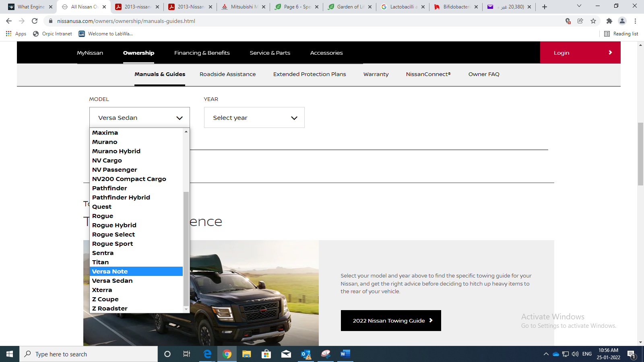Bookmark this page with the star icon
644x362 pixels.
pos(593,21)
